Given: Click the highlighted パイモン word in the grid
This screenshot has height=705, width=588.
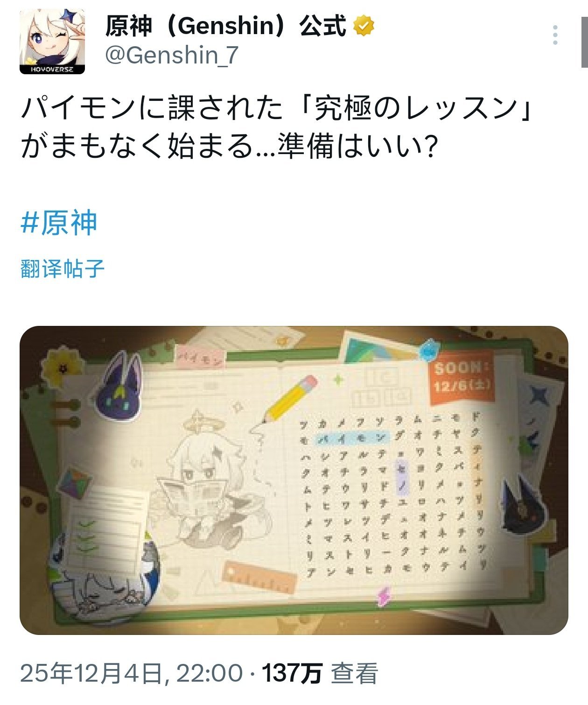Looking at the screenshot, I should click(353, 438).
